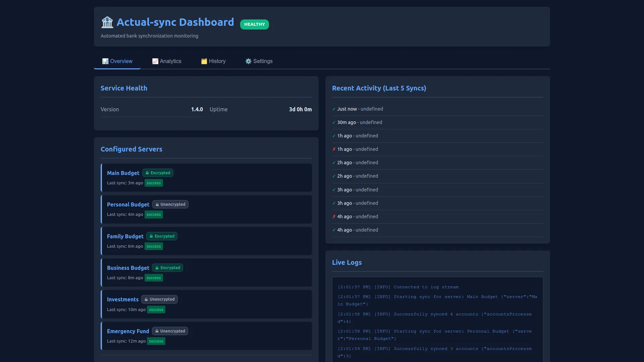Click the Overview bar chart icon
The width and height of the screenshot is (644, 362).
click(105, 61)
